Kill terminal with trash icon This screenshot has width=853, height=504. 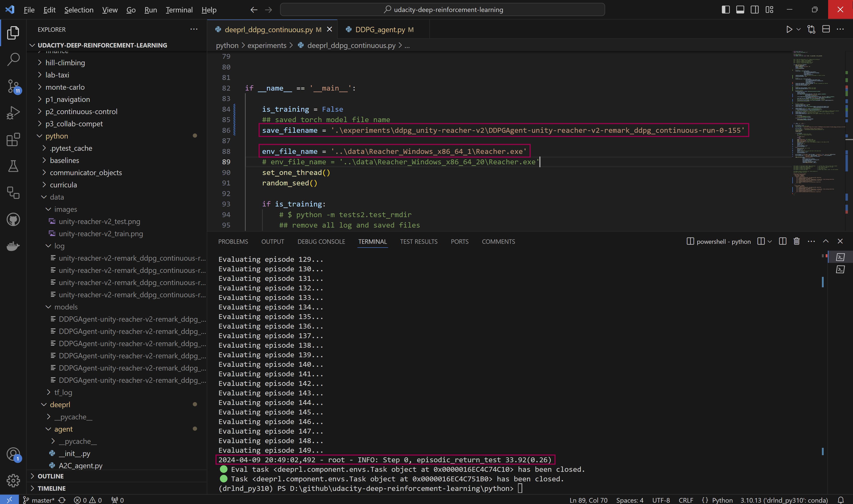click(x=797, y=242)
